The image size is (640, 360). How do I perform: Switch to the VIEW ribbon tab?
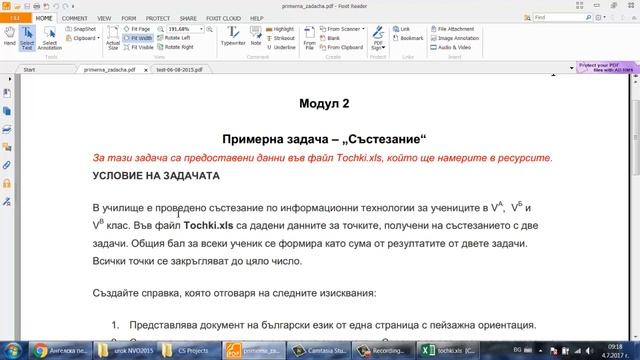[104, 18]
